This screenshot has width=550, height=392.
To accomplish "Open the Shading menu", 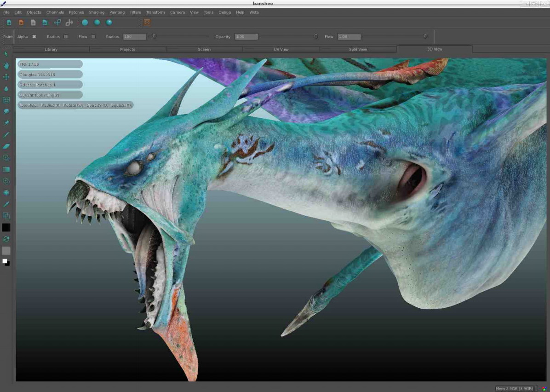I will [x=97, y=12].
